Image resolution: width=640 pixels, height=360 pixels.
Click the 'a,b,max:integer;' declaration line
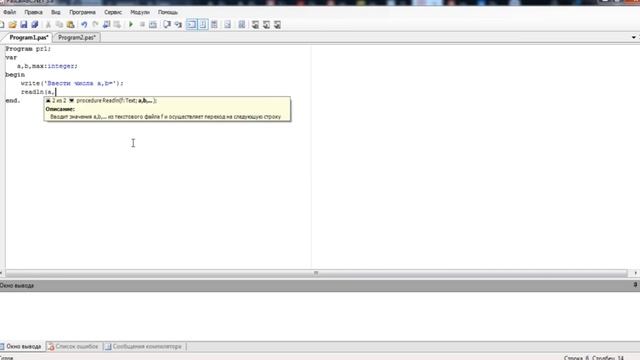point(47,66)
